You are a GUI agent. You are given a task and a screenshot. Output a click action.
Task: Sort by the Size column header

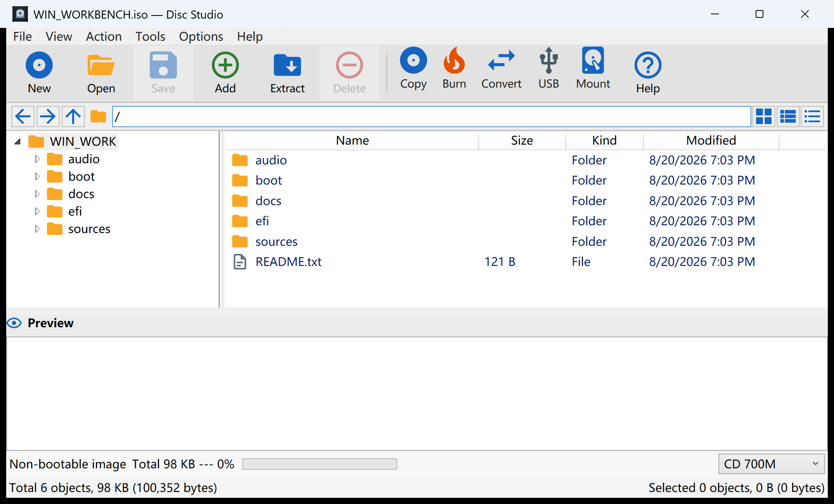tap(522, 140)
